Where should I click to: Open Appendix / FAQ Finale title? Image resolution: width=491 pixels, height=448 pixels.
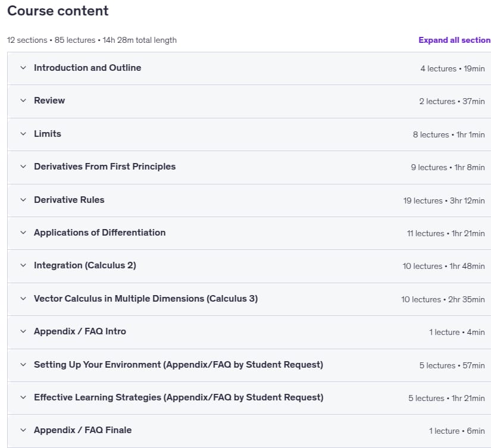pos(83,430)
